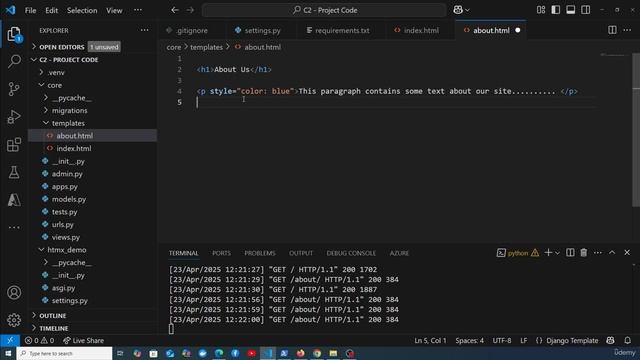This screenshot has width=640, height=360.
Task: Expand the migrations folder
Action: point(46,110)
